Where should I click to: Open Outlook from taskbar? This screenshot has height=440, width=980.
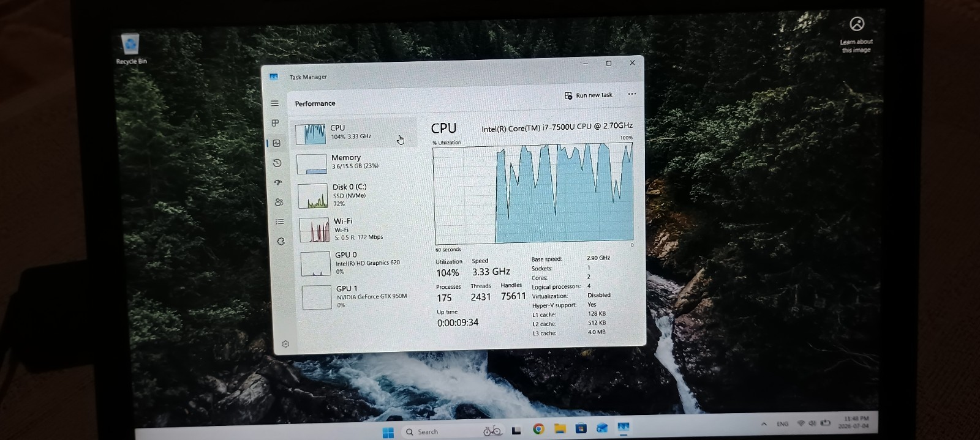tap(602, 427)
